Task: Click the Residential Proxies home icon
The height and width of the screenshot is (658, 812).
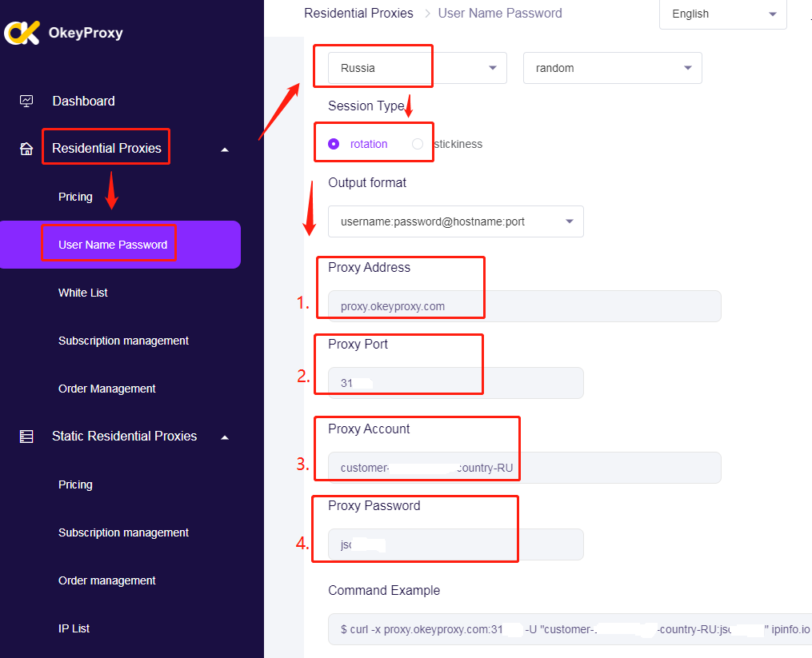Action: click(26, 149)
